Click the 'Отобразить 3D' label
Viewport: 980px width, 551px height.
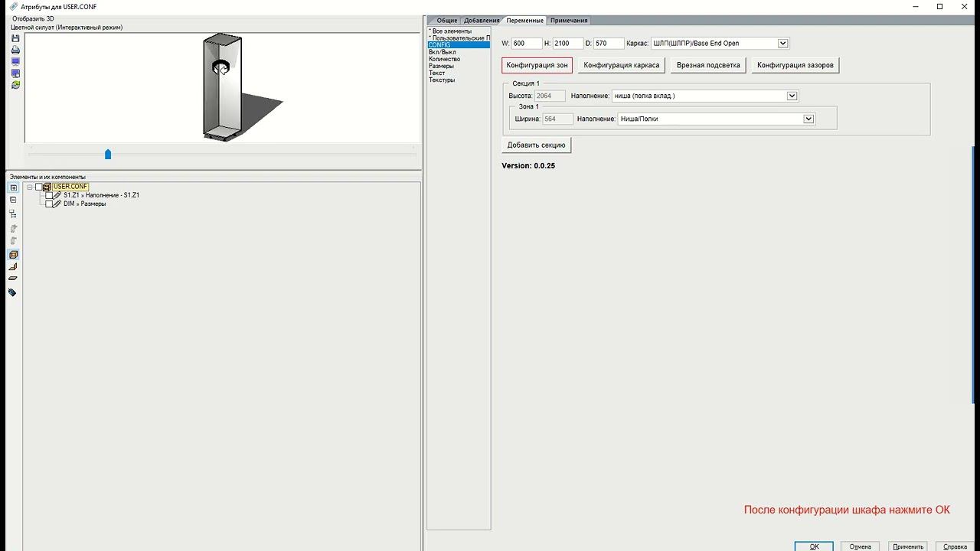[x=33, y=18]
